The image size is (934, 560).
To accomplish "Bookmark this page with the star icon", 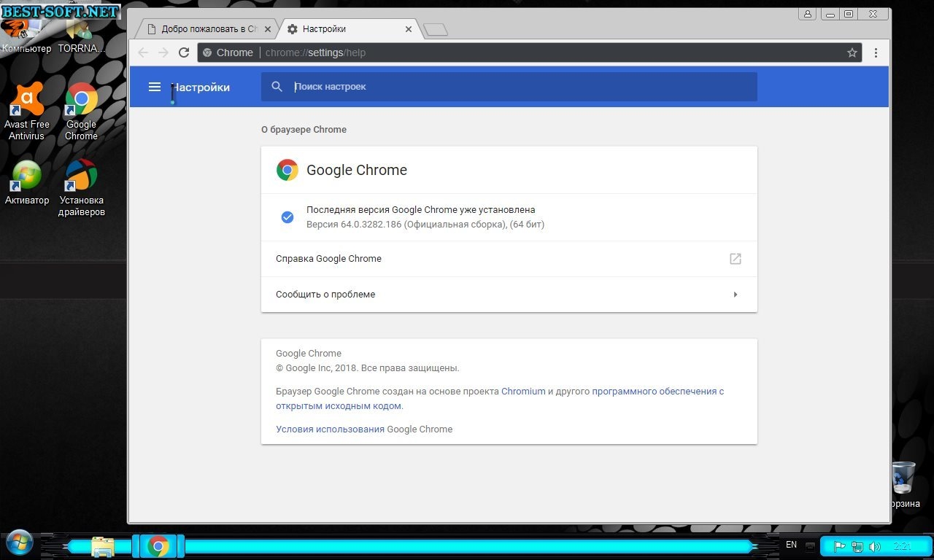I will [852, 52].
